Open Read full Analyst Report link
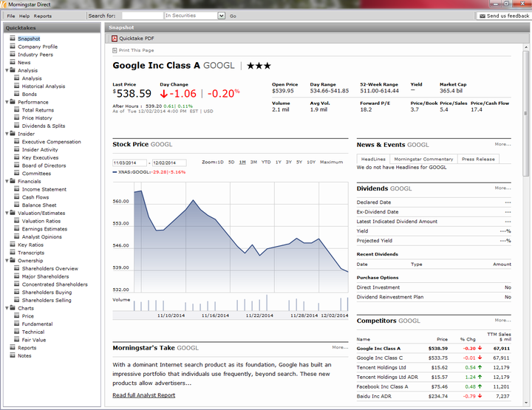 pyautogui.click(x=144, y=395)
